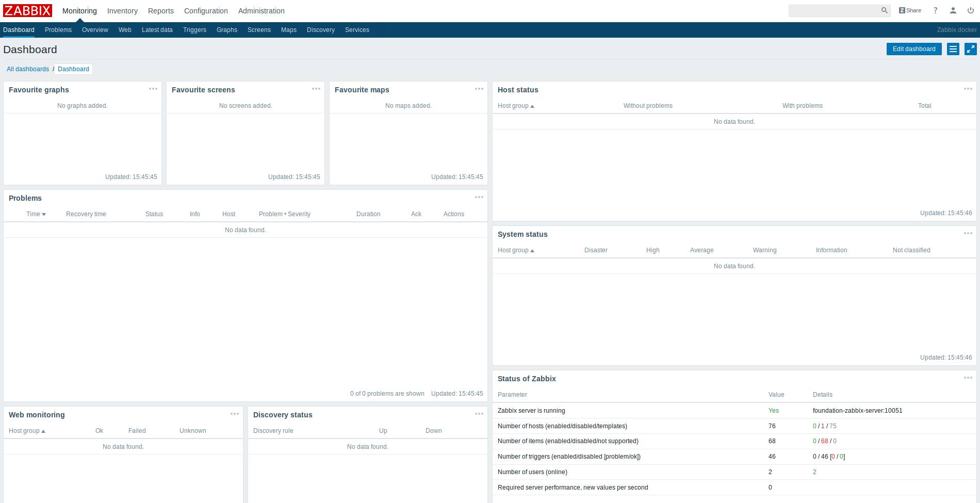Click the search magnifier icon
The width and height of the screenshot is (980, 503).
[884, 10]
